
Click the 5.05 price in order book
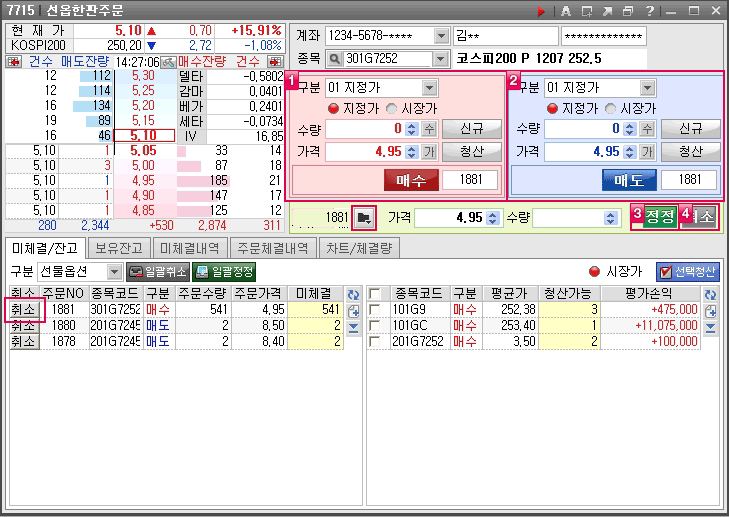point(144,151)
